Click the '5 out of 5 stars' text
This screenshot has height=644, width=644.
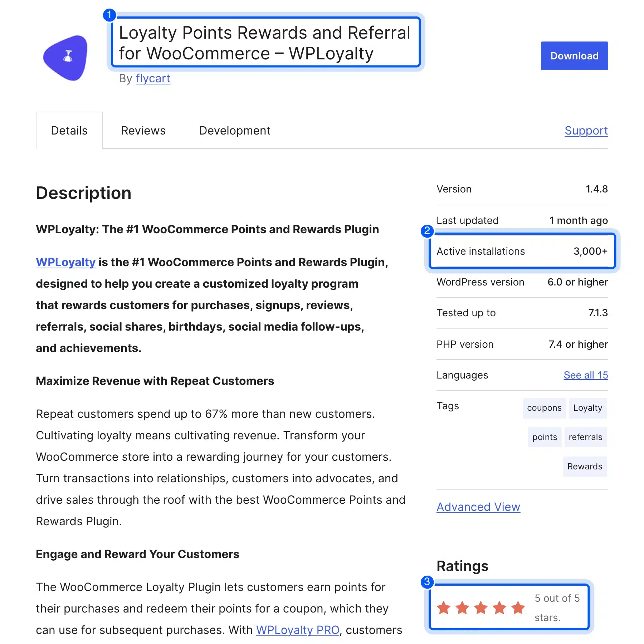557,608
